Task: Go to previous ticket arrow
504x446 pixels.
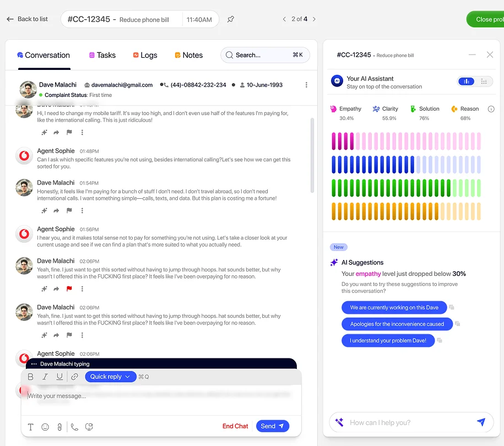Action: (284, 19)
